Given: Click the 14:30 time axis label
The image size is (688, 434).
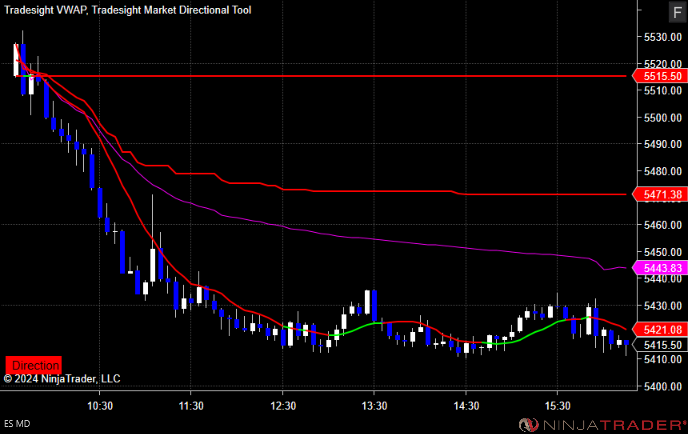Looking at the screenshot, I should tap(466, 405).
